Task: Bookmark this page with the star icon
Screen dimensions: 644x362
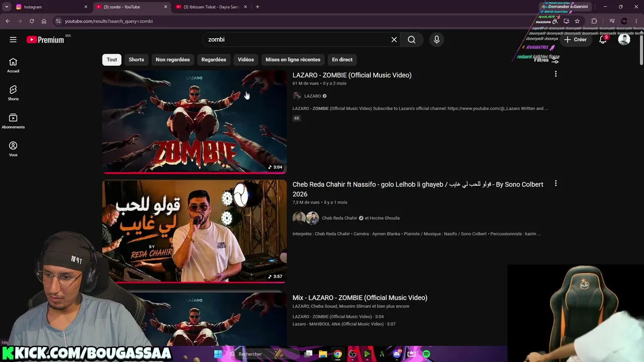Action: click(577, 21)
